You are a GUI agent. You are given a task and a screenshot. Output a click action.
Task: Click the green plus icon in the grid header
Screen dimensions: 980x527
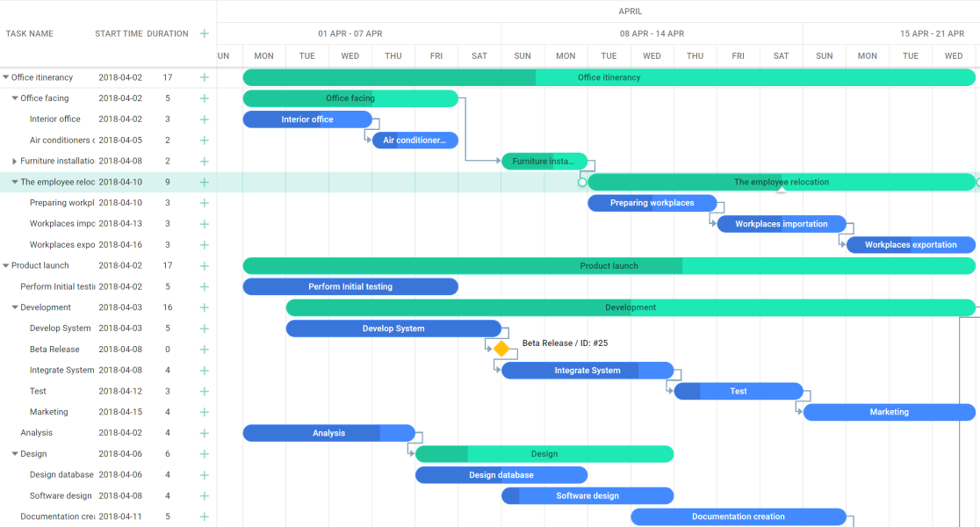coord(204,33)
